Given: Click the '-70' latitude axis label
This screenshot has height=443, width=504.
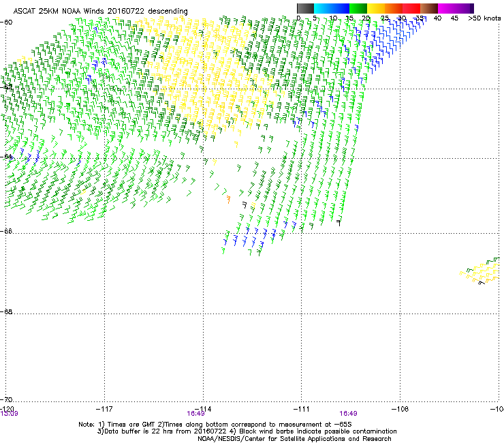Looking at the screenshot, I should click(6, 399).
